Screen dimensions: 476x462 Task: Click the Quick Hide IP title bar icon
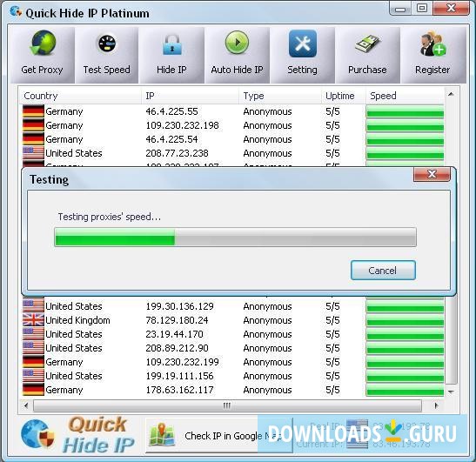pos(16,12)
